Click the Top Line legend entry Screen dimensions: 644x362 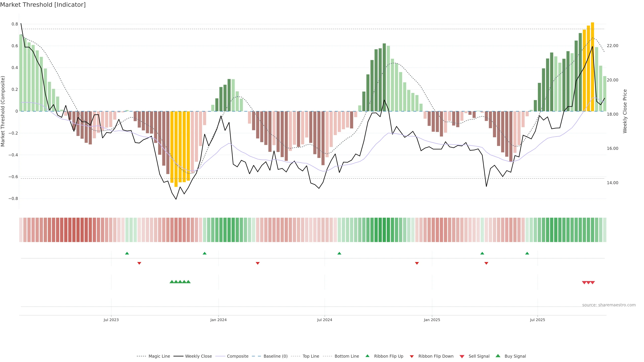311,356
